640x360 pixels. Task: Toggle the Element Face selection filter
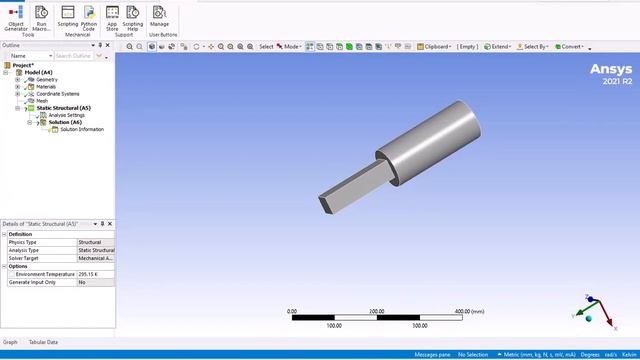pyautogui.click(x=369, y=47)
